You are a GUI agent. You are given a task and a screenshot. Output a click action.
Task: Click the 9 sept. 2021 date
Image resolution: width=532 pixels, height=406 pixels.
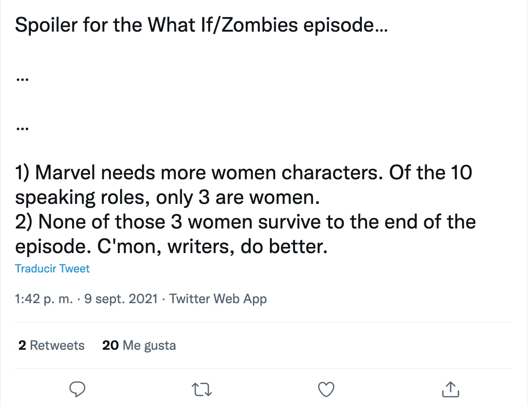pyautogui.click(x=120, y=299)
